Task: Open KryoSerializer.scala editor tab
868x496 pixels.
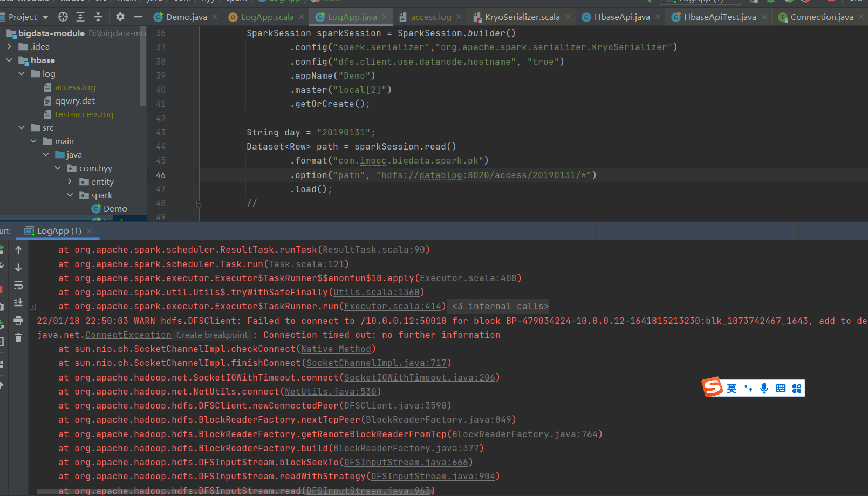Action: tap(522, 17)
